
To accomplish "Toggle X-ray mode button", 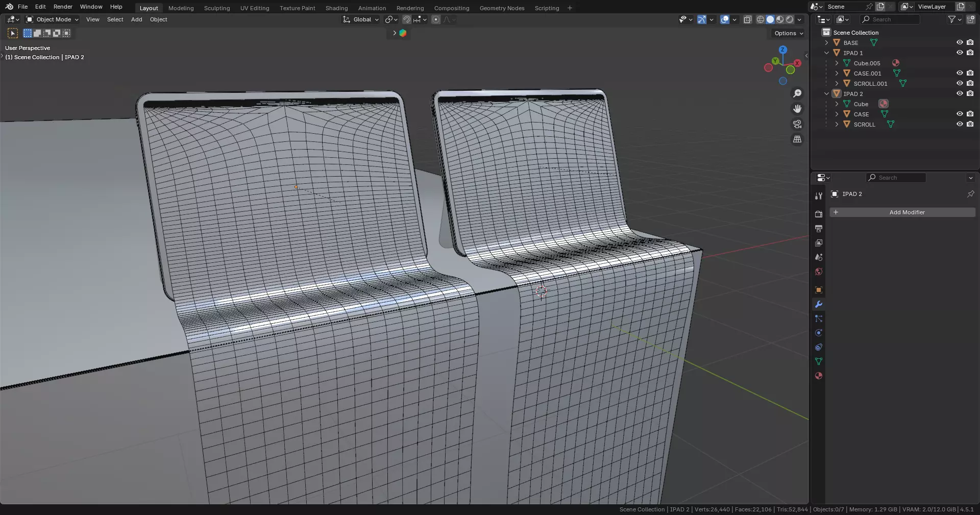I will (747, 19).
